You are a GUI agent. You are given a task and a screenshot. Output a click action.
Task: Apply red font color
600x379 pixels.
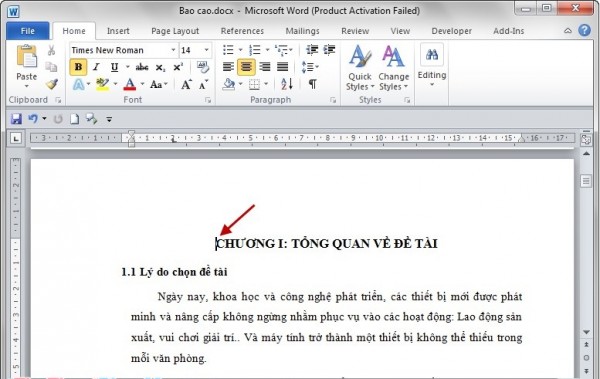[x=130, y=84]
